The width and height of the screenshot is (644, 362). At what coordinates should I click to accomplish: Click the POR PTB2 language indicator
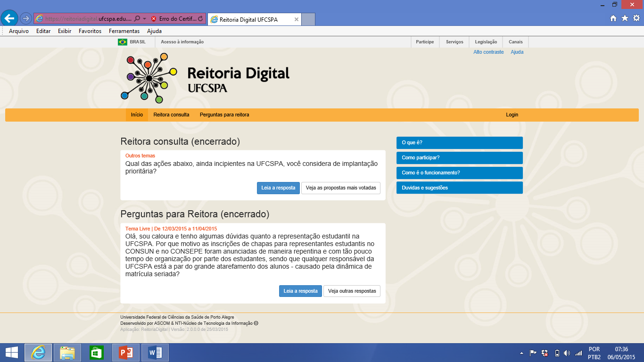[594, 353]
